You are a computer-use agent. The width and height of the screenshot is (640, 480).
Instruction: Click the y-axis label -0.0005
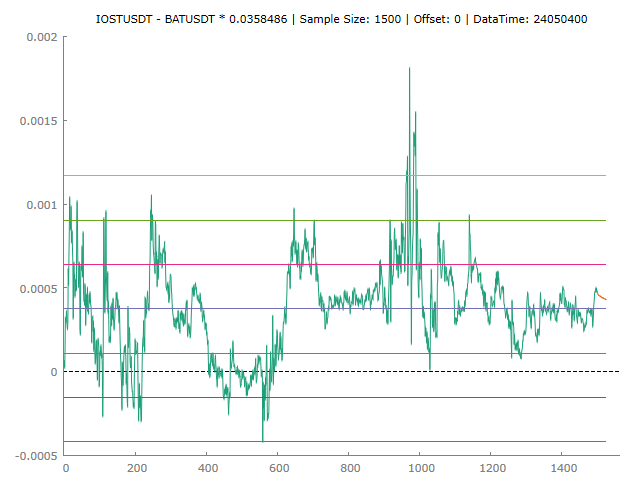(x=36, y=456)
